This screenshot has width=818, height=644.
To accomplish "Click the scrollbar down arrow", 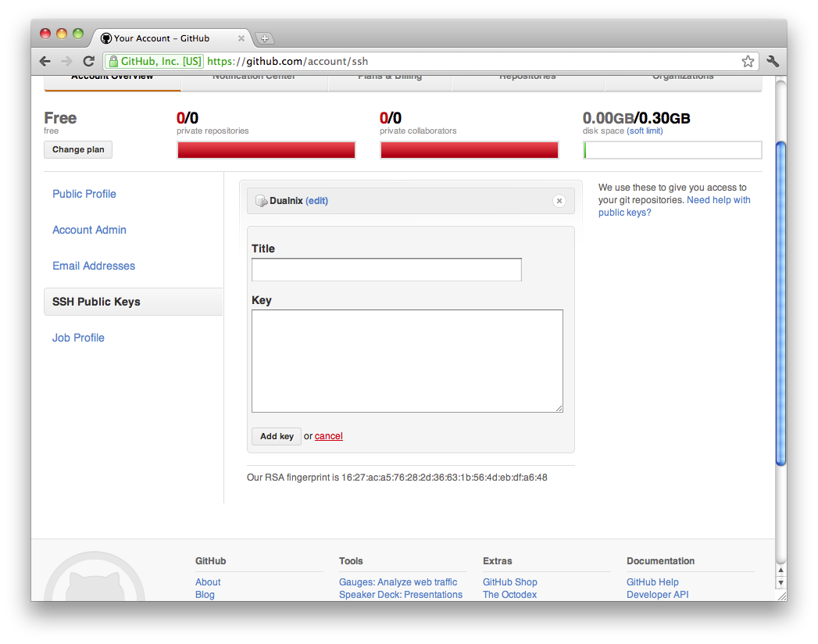I will click(781, 583).
